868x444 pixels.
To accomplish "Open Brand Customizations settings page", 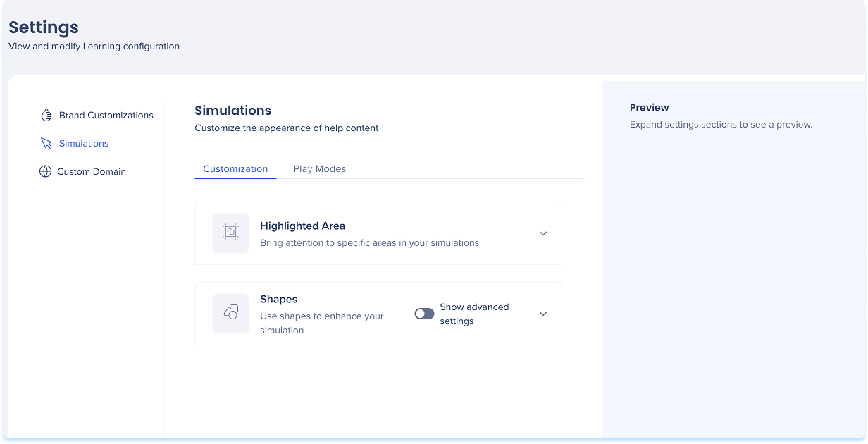I will coord(106,115).
